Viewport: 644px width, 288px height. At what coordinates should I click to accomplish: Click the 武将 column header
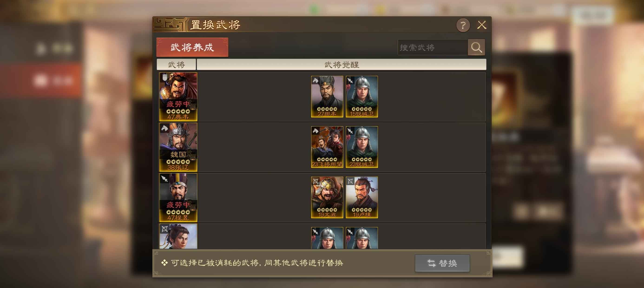176,65
